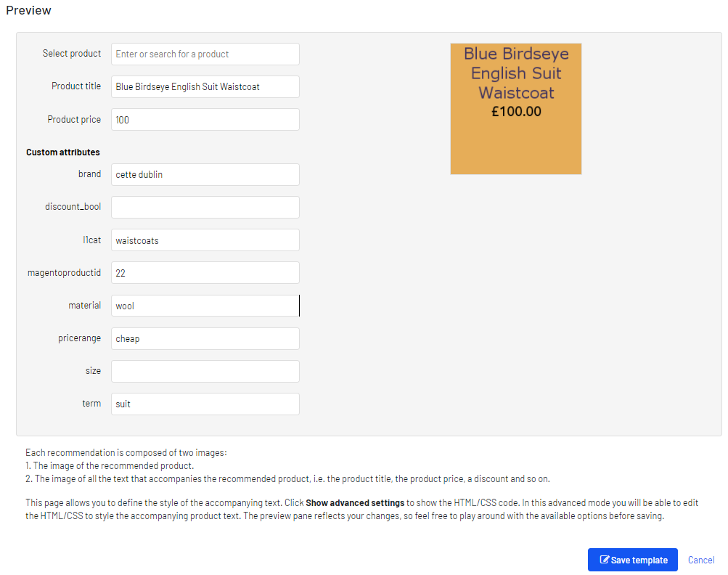Click the pricerange field showing cheap
728x575 pixels.
click(205, 338)
